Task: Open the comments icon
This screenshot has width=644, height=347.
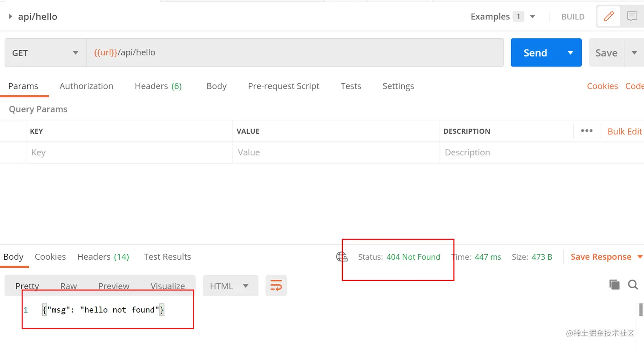Action: (x=632, y=17)
